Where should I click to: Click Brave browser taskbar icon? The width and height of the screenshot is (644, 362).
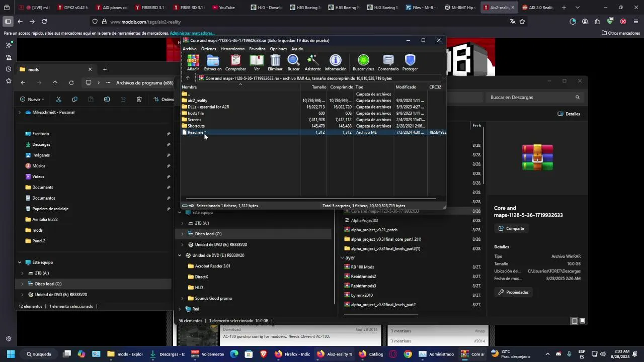point(263,354)
